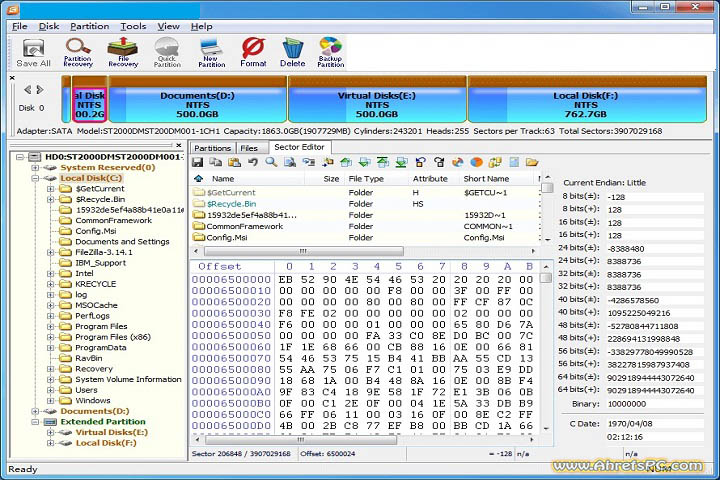Expand the $GetCurrent folder node
The image size is (720, 480).
[x=51, y=189]
